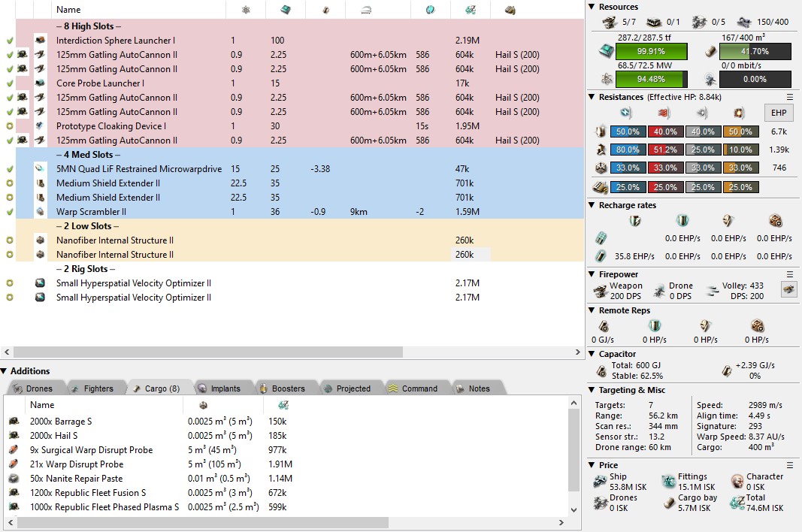
Task: Click the Interdiction Sphere Launcher module icon
Action: (x=41, y=41)
